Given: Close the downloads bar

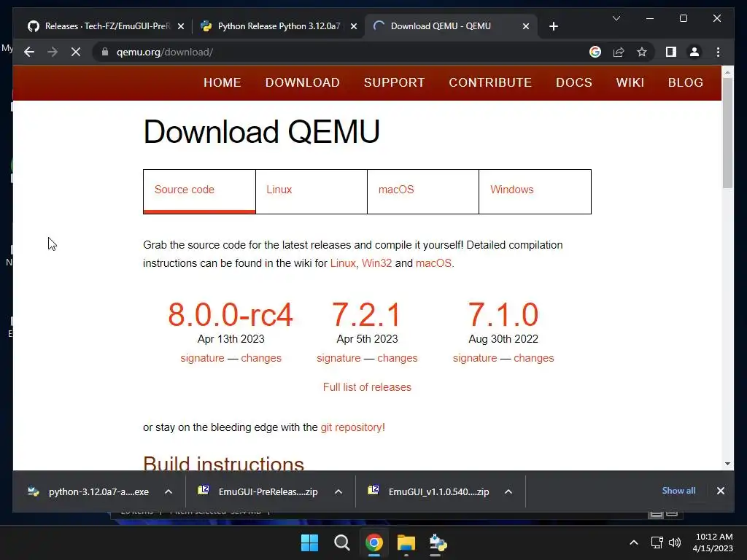Looking at the screenshot, I should [x=720, y=491].
